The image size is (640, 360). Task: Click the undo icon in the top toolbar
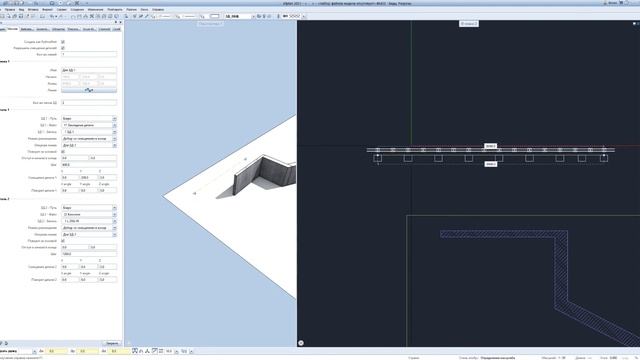point(52,16)
